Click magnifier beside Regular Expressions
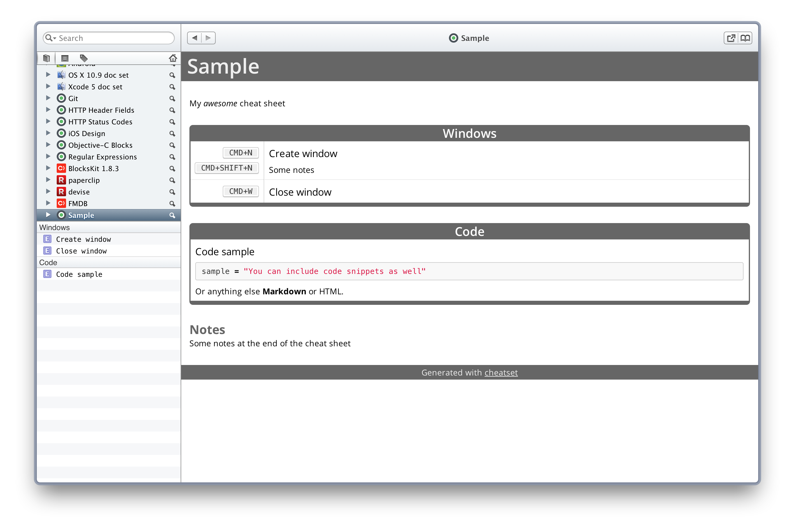The width and height of the screenshot is (795, 532). (172, 157)
